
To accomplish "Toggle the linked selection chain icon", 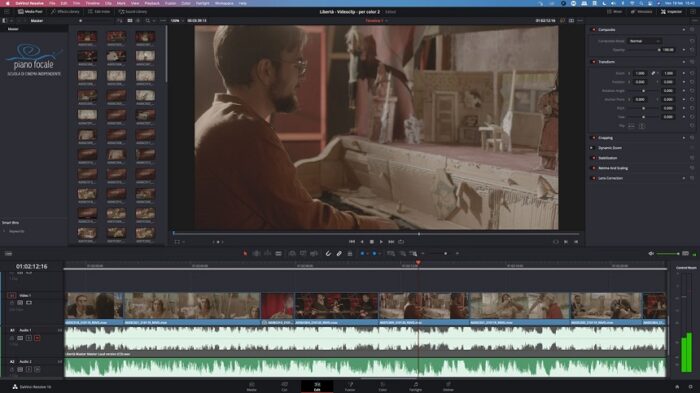I will coord(339,253).
